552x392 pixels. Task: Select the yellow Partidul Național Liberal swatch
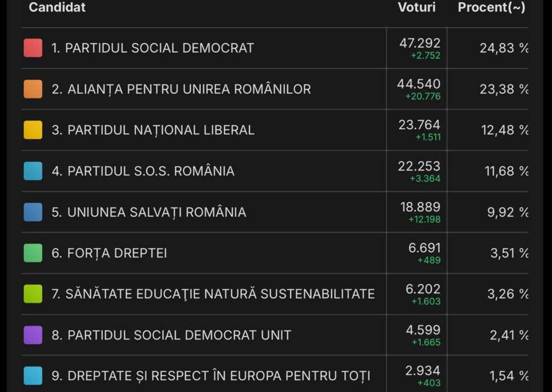33,130
